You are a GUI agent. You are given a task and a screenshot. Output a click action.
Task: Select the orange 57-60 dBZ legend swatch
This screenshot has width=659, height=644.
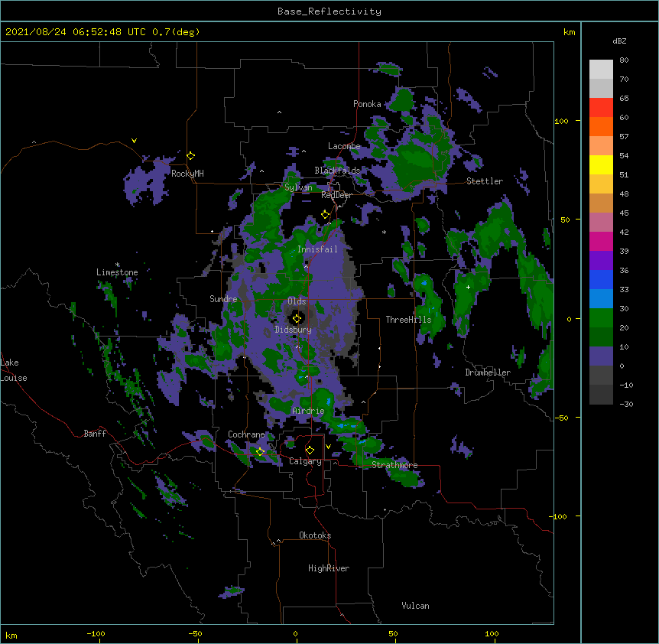pyautogui.click(x=601, y=126)
